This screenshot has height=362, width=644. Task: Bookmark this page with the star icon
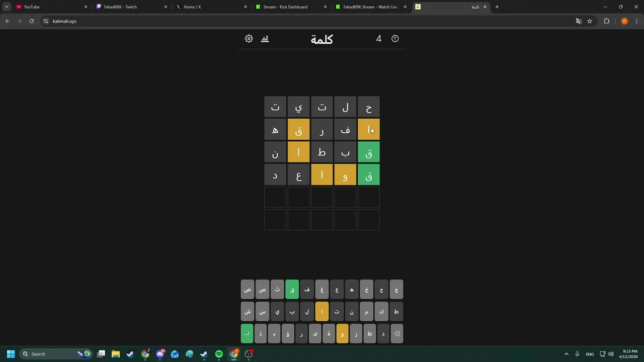(x=590, y=21)
